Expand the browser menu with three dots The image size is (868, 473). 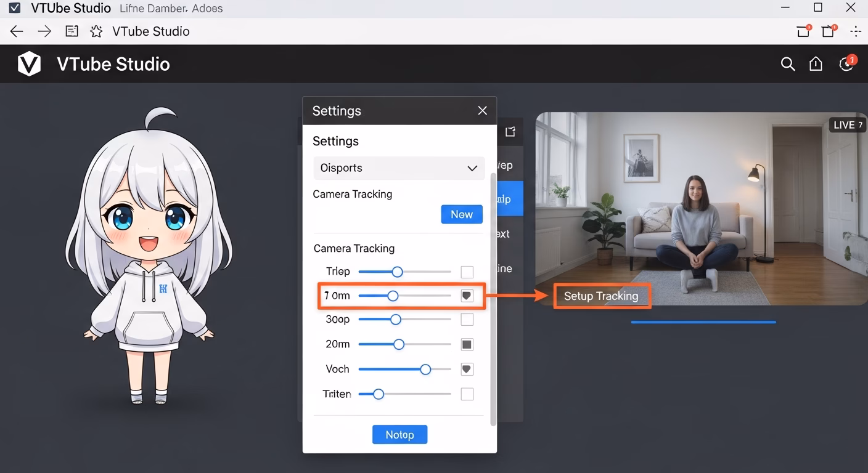tap(855, 31)
